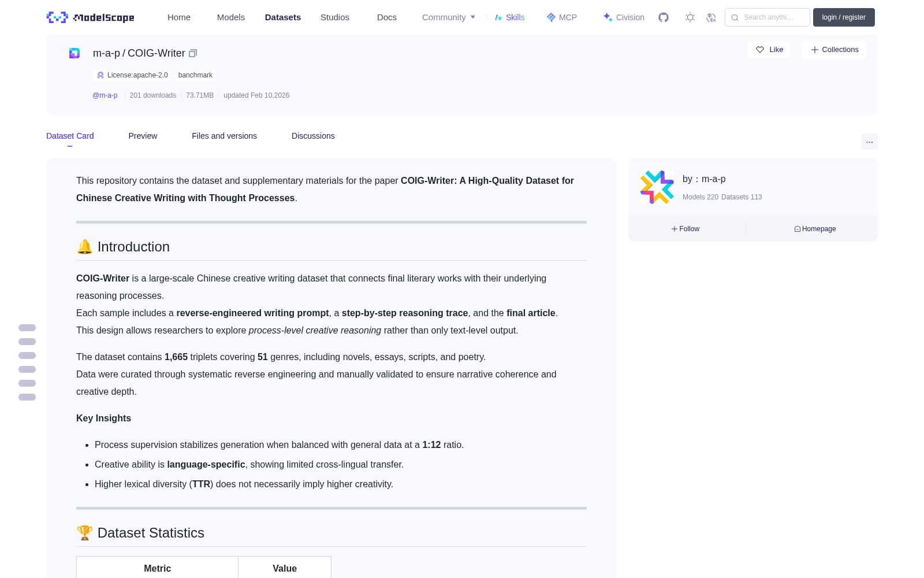Screen dimensions: 924x578
Task: Open Datasets in navigation
Action: tap(283, 17)
